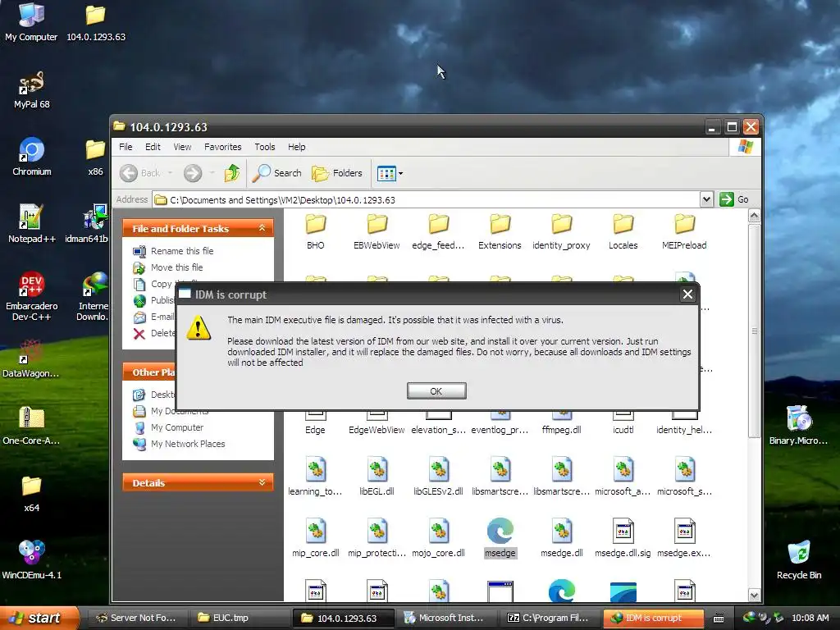Switch to IDM is corrupt taskbar item
Screen dimensions: 840x630
[x=653, y=618]
